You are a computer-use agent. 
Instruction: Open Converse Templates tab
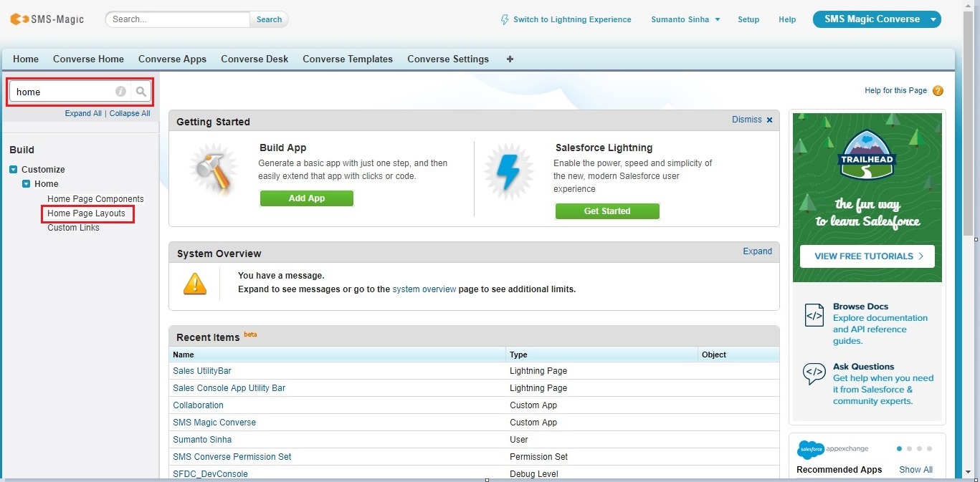click(348, 59)
